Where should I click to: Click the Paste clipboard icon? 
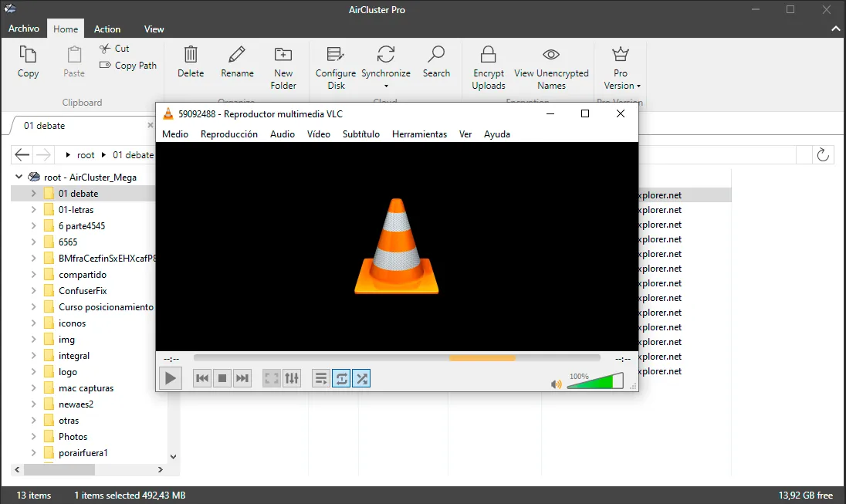(74, 55)
